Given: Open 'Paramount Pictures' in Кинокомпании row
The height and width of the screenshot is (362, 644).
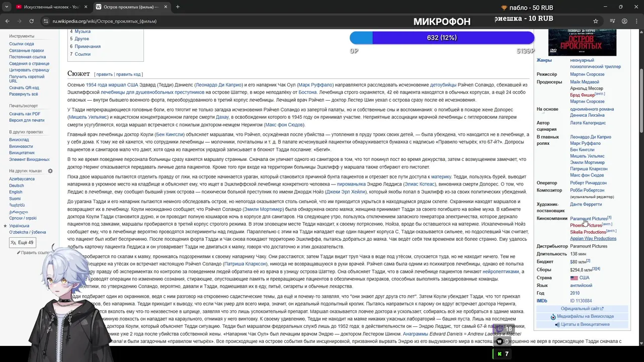Looking at the screenshot, I should point(588,219).
